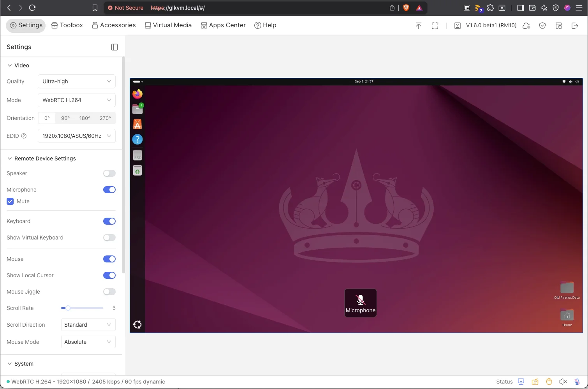Open the Quality dropdown showing Ultra-high
Viewport: 588px width, 389px height.
[x=77, y=81]
